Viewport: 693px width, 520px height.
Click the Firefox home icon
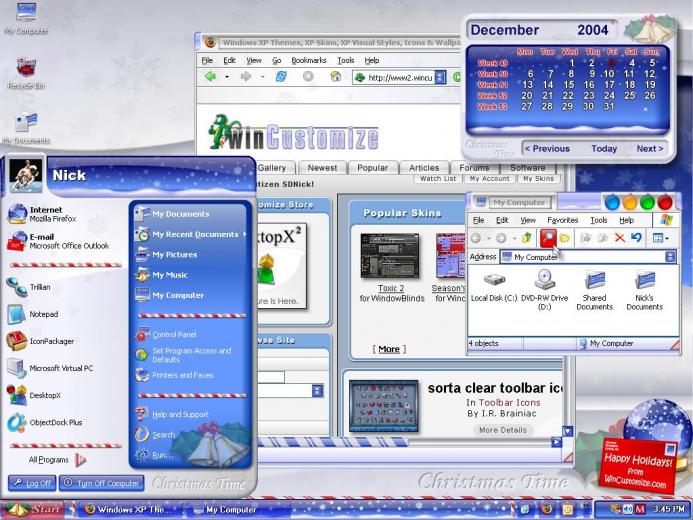(335, 76)
